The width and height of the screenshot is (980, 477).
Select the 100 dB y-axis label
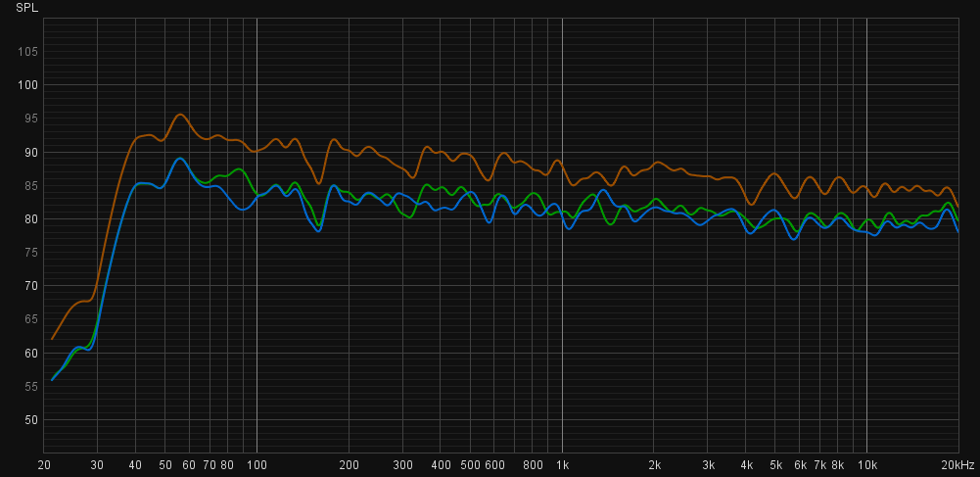[27, 85]
